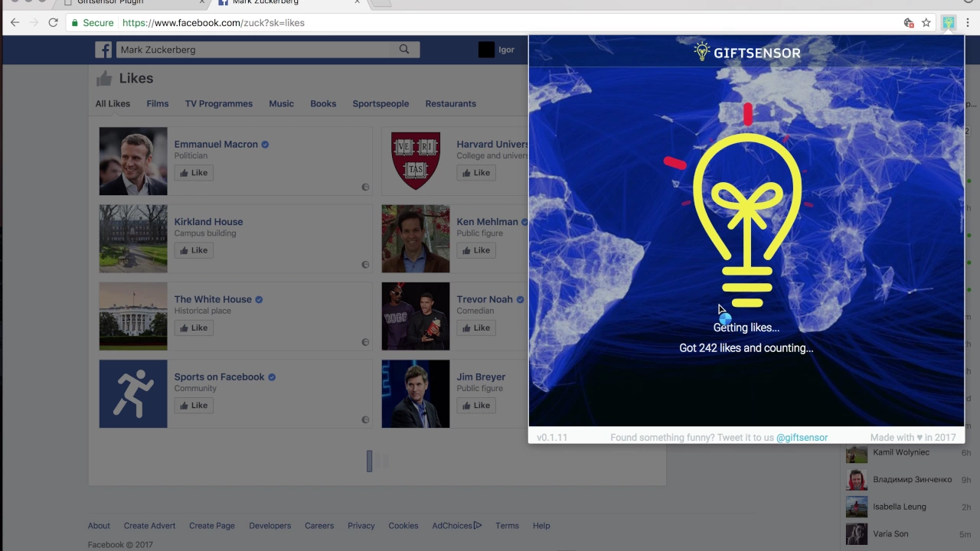Click the About footer link
The image size is (980, 551).
(99, 526)
